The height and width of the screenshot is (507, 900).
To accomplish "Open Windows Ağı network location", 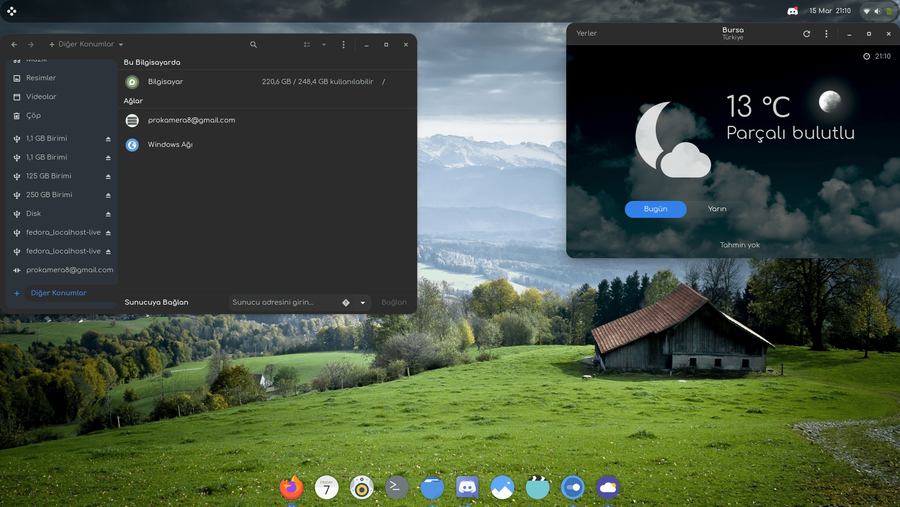I will click(x=170, y=145).
